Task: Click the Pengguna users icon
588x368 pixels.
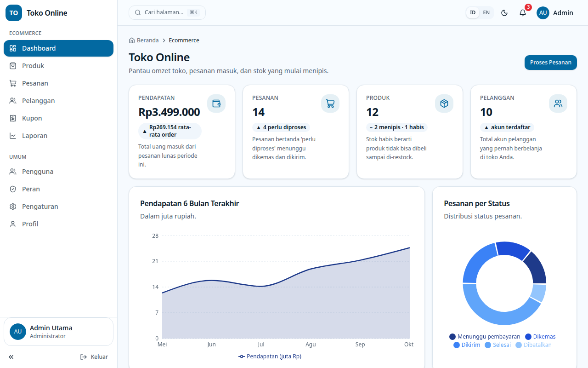Action: [13, 172]
